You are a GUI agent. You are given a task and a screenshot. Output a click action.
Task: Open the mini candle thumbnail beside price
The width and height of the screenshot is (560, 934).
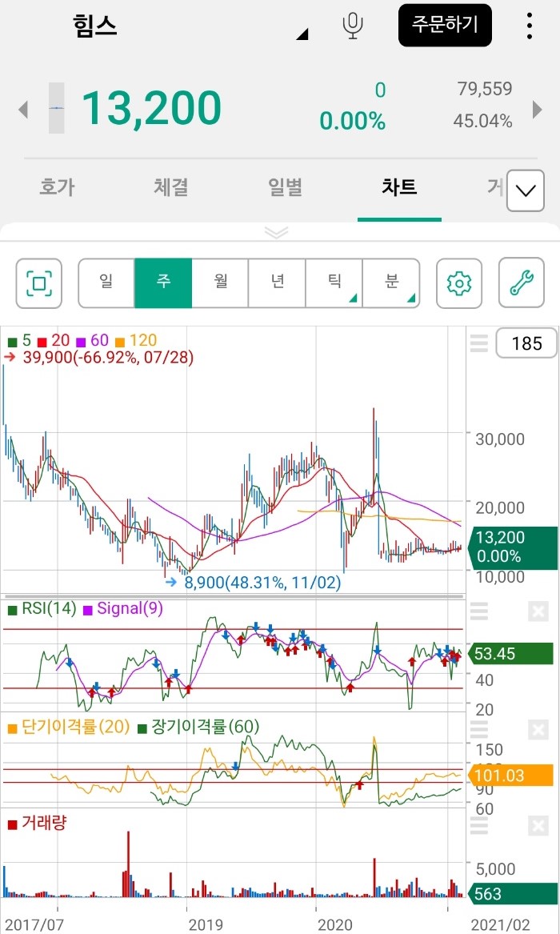point(57,108)
